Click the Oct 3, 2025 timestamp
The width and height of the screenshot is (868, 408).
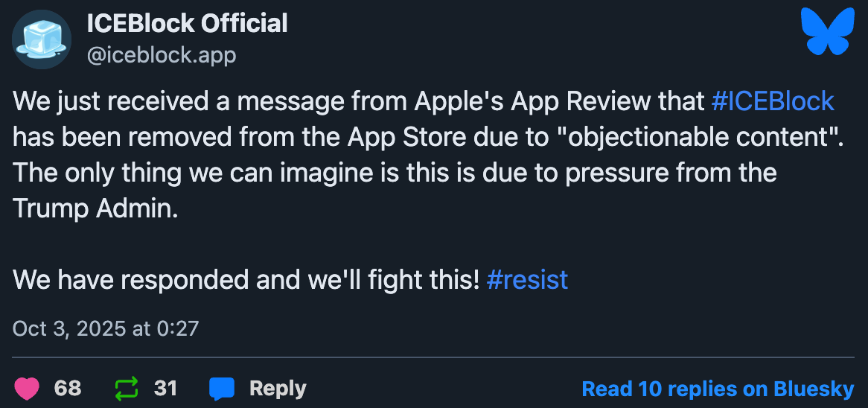[x=106, y=328]
